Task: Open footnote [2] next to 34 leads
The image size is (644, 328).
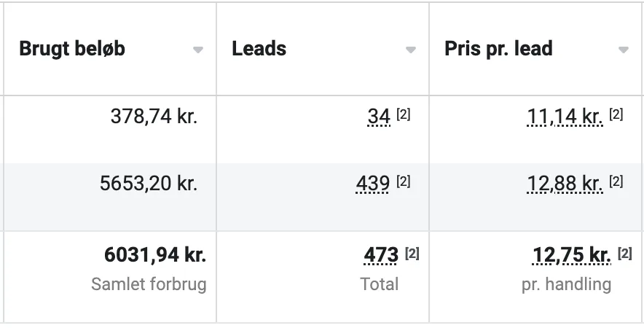Action: [404, 114]
